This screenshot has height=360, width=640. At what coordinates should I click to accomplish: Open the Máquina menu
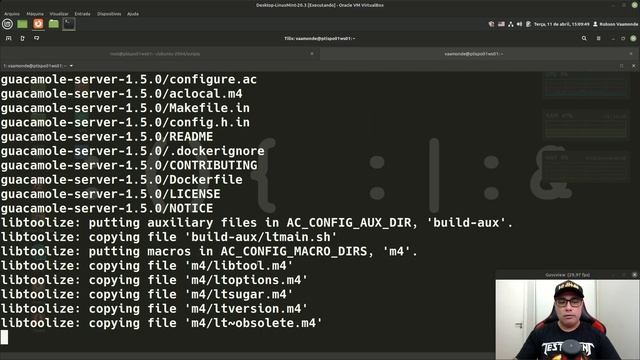pyautogui.click(x=35, y=14)
